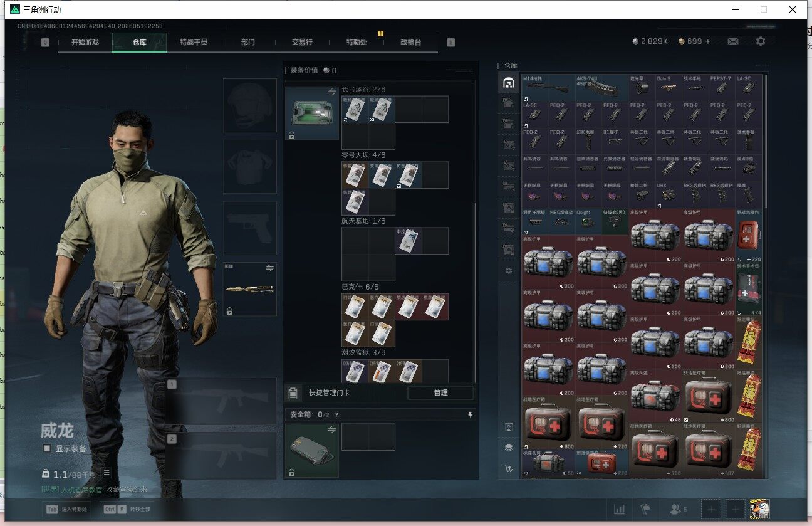Click the pin icon on the 安全箱 header
The height and width of the screenshot is (526, 812).
470,414
